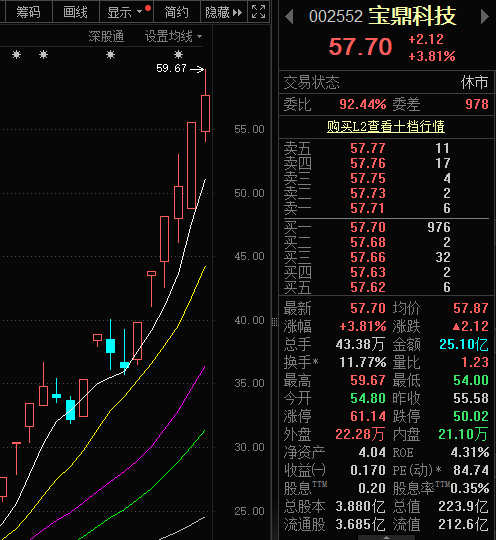The width and height of the screenshot is (496, 540).
Task: Click 换手 value 11.77%
Action: [x=363, y=362]
